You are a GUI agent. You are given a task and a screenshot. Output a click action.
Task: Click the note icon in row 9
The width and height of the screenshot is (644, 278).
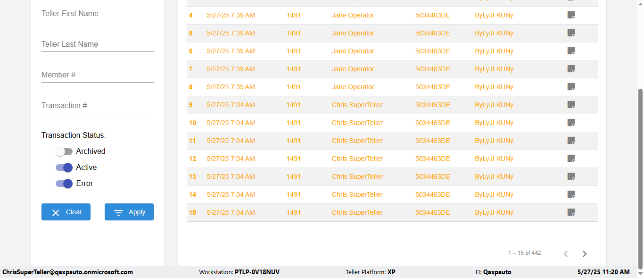(571, 105)
